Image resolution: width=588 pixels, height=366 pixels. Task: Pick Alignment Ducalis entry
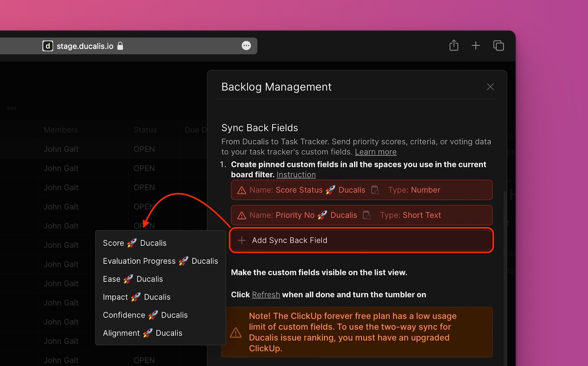tap(142, 333)
